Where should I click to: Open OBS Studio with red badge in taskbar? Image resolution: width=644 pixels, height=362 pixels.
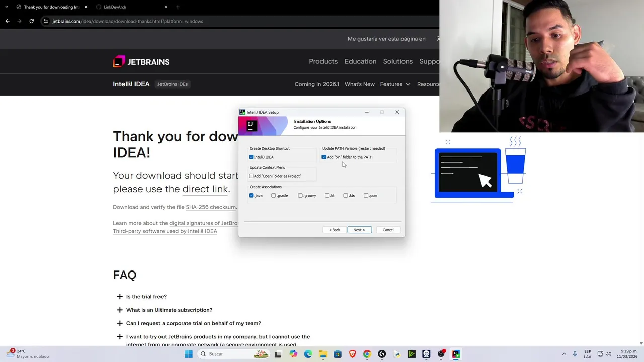441,354
